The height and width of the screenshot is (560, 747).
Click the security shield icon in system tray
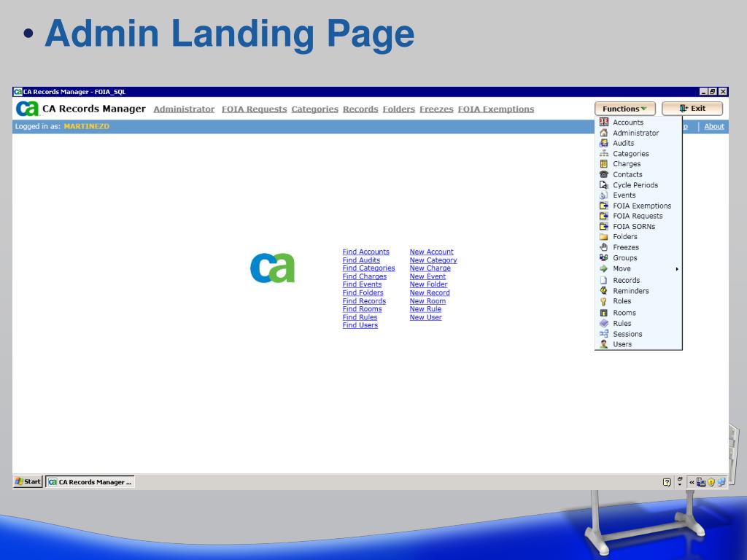(711, 482)
